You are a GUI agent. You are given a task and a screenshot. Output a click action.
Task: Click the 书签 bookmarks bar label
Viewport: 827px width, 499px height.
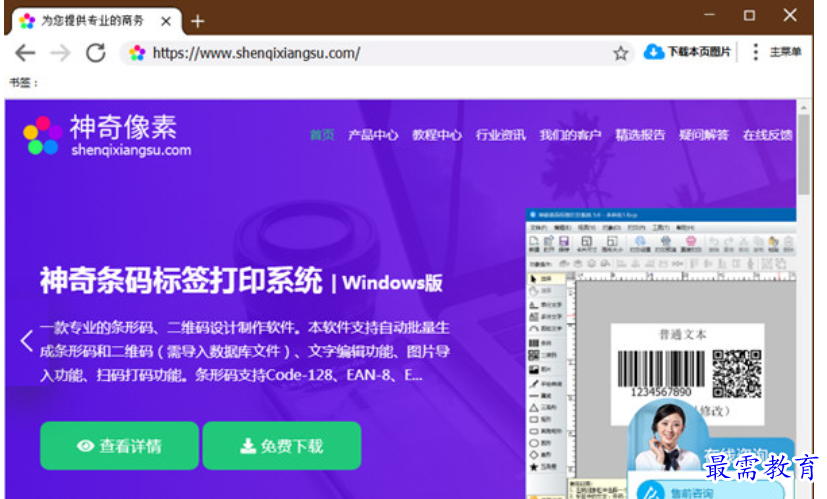(24, 82)
